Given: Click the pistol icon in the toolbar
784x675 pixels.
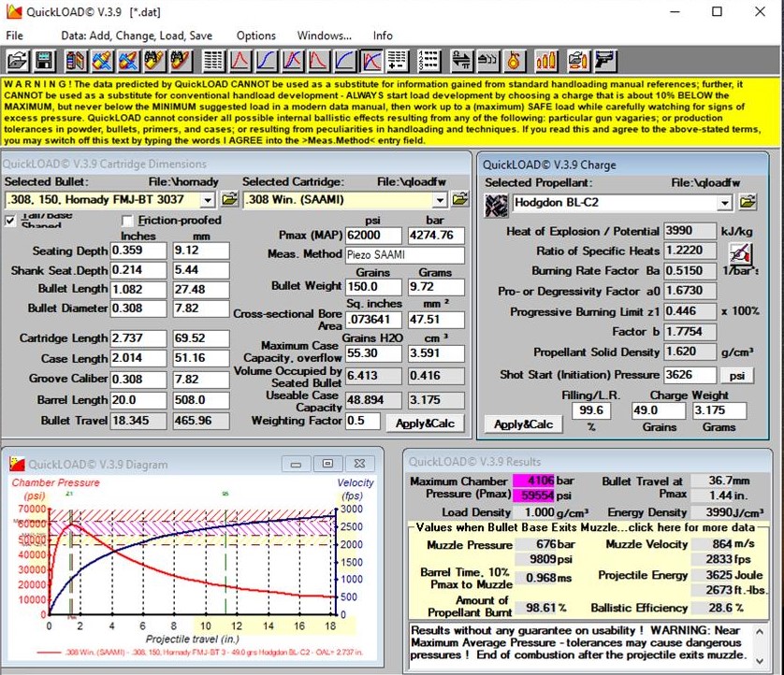Looking at the screenshot, I should pyautogui.click(x=605, y=61).
